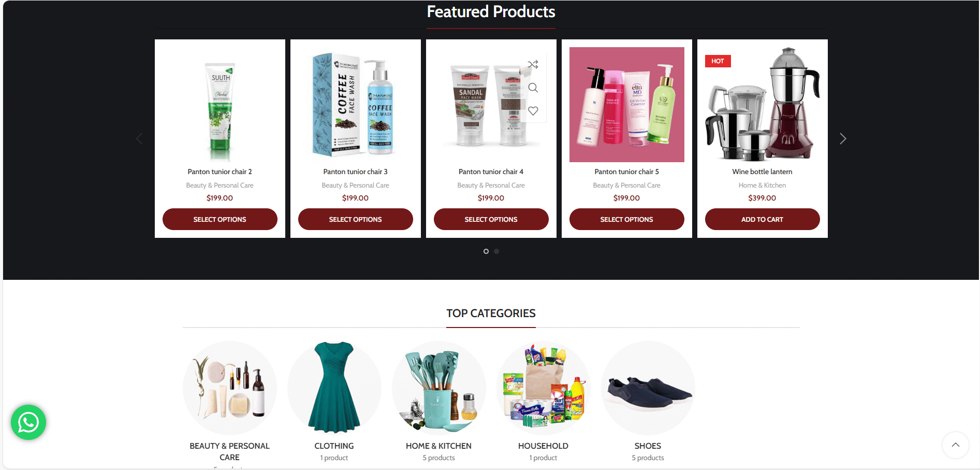
Task: Open quick view magnifier on Panton tunior chair 4
Action: click(x=533, y=88)
